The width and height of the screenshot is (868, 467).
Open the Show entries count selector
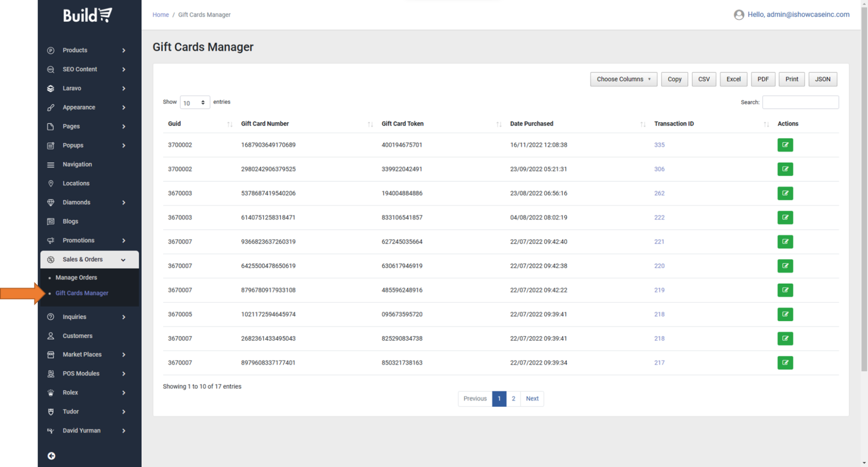click(x=194, y=102)
